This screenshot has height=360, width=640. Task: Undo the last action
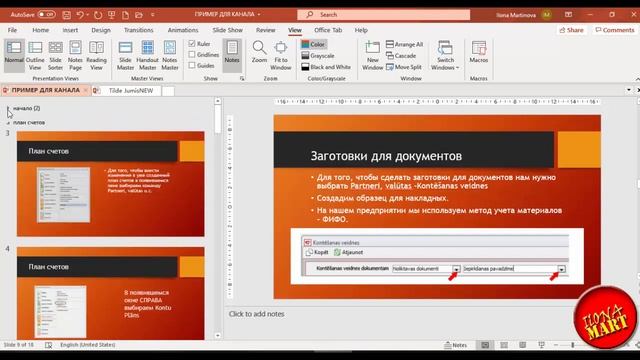80,15
